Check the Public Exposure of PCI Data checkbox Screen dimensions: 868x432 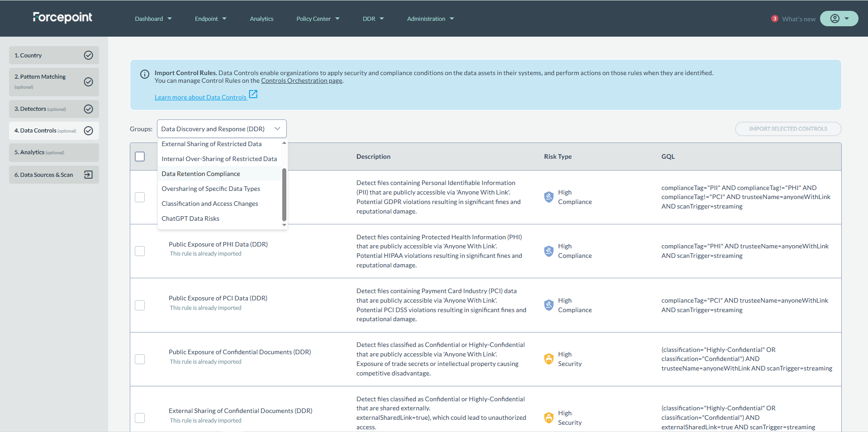coord(140,305)
